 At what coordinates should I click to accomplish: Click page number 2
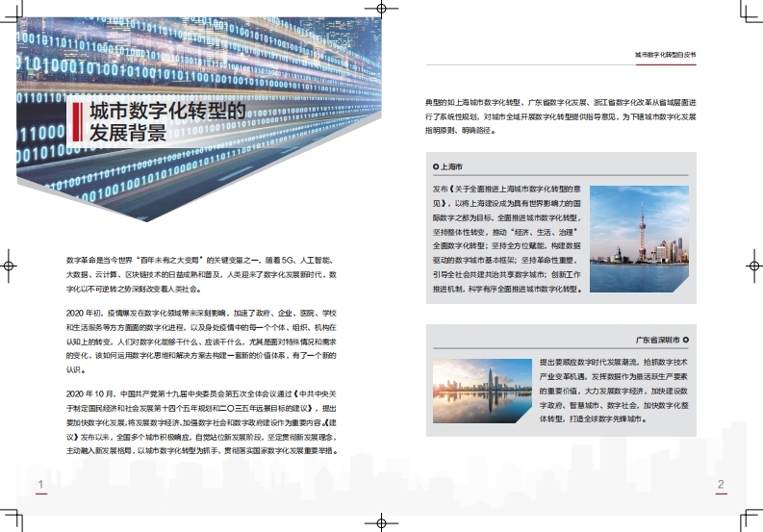721,484
